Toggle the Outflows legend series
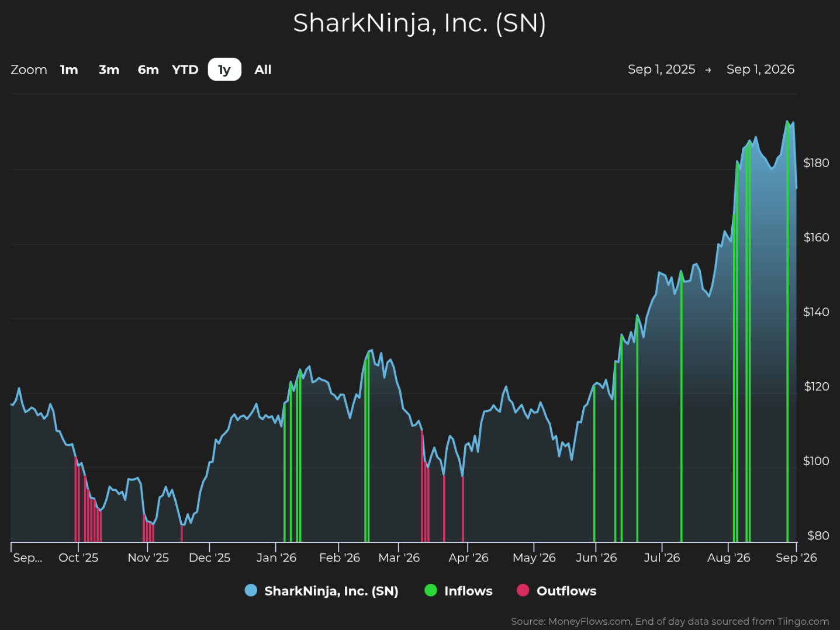 (556, 591)
